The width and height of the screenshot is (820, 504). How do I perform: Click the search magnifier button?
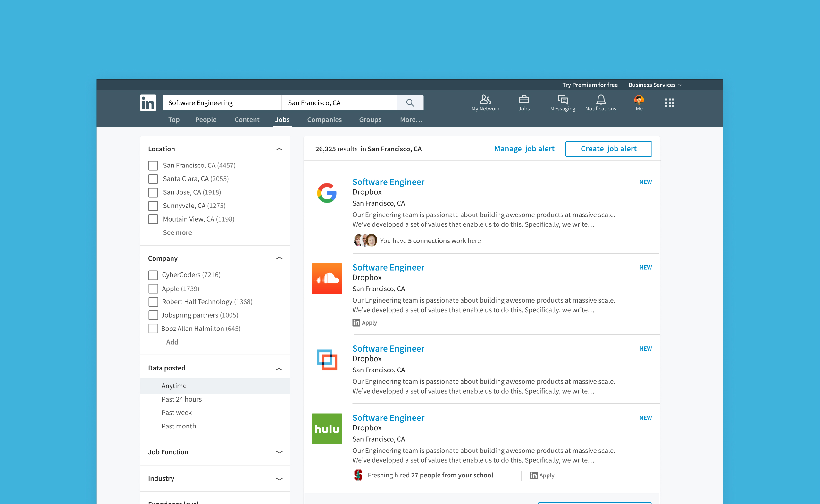(x=410, y=103)
